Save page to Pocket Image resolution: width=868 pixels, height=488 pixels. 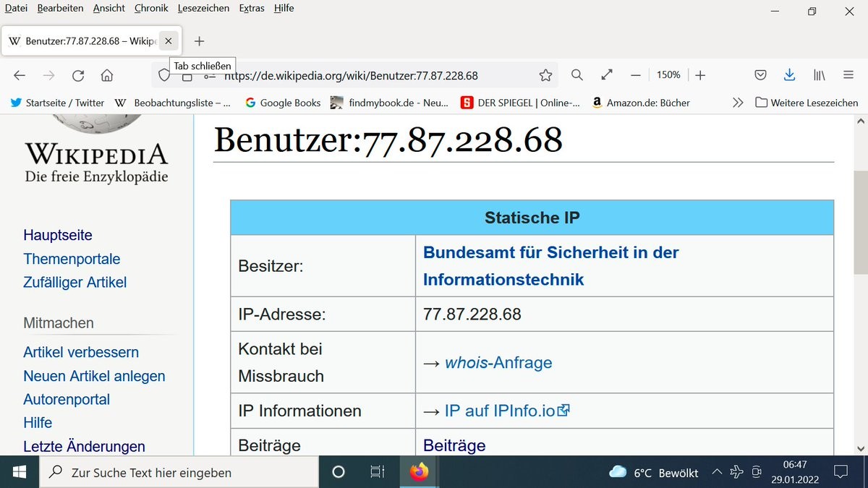click(760, 75)
